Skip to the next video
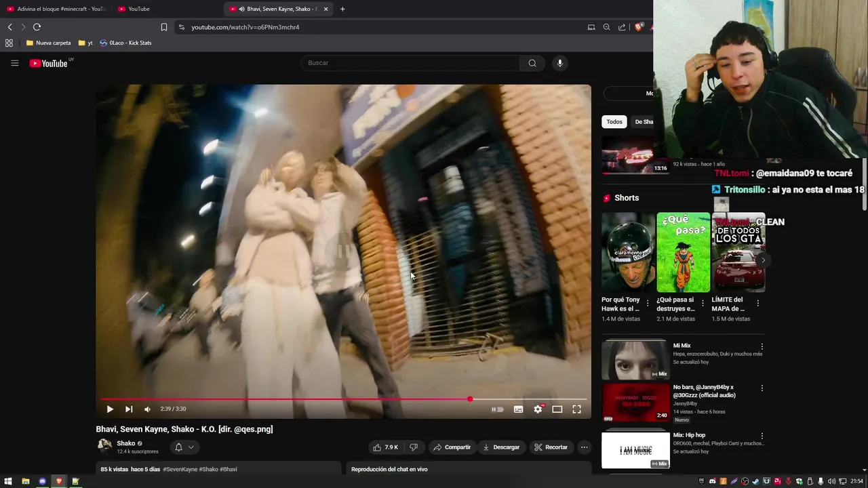 129,409
